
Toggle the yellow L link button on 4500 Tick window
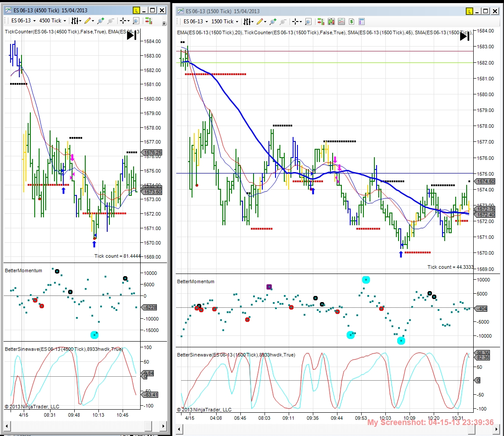pos(136,10)
